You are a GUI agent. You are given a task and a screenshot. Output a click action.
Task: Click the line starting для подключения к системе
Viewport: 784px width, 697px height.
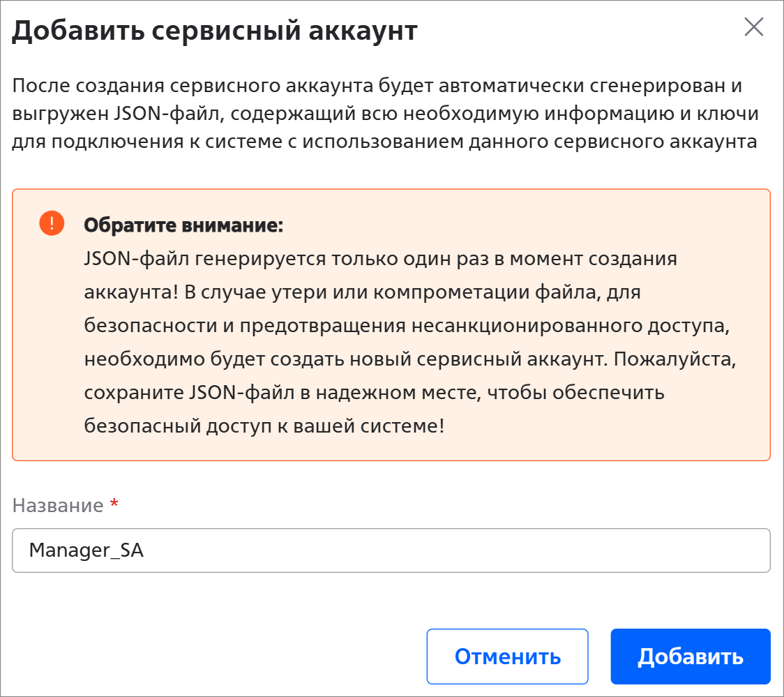(x=384, y=142)
